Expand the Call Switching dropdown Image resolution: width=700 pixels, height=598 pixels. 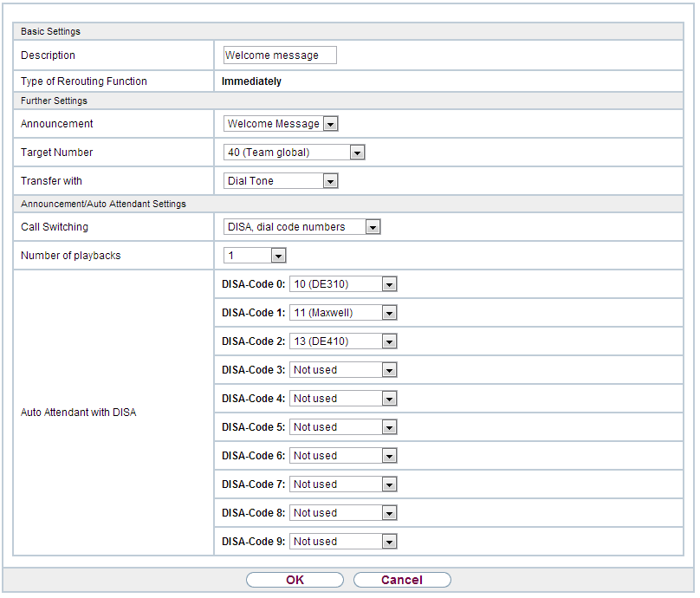pyautogui.click(x=301, y=227)
